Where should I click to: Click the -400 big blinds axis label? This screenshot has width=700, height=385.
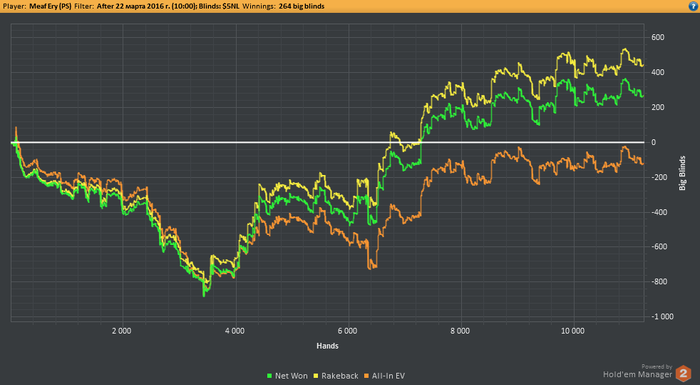point(658,212)
